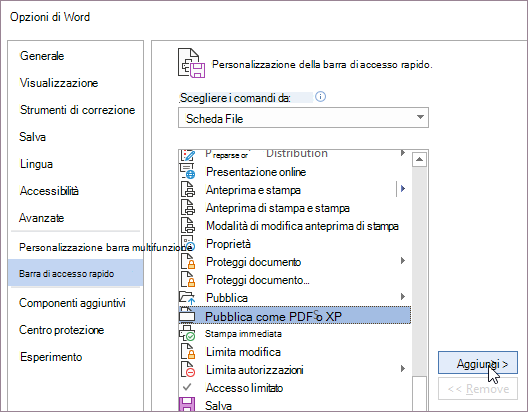Select the Proteggi documento... command text

pyautogui.click(x=258, y=280)
